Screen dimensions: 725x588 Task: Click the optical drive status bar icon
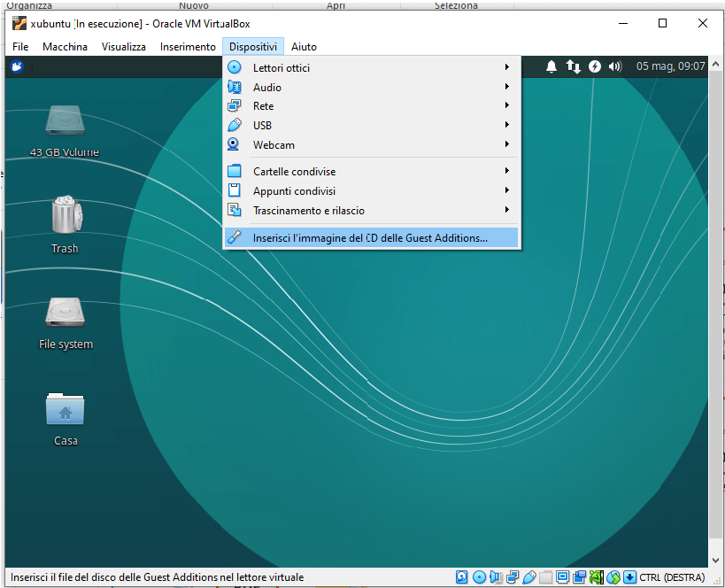tap(479, 577)
